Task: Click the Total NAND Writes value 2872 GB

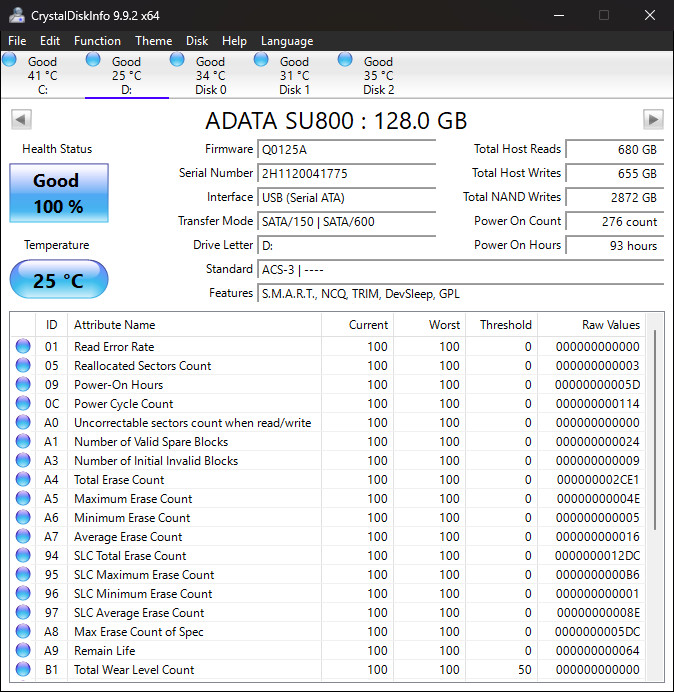Action: (615, 197)
